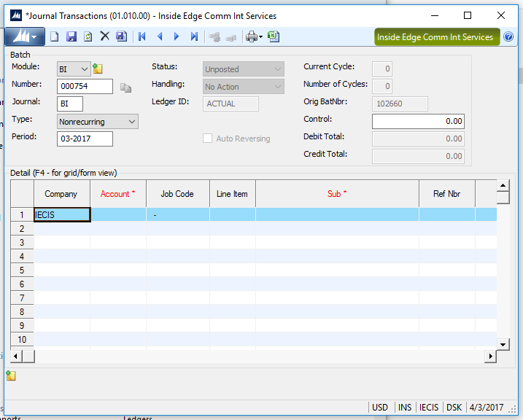Go to the first record
The width and height of the screenshot is (523, 420).
point(142,36)
